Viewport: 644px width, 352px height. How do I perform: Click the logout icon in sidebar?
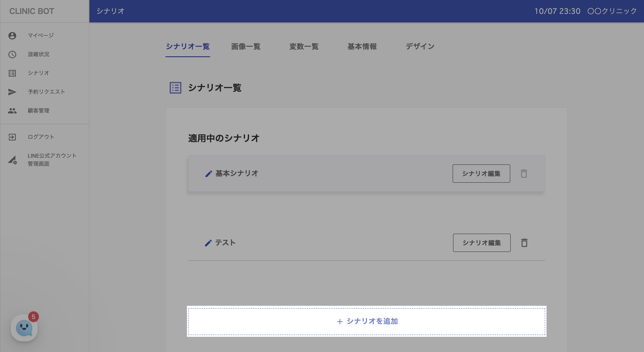(x=12, y=137)
